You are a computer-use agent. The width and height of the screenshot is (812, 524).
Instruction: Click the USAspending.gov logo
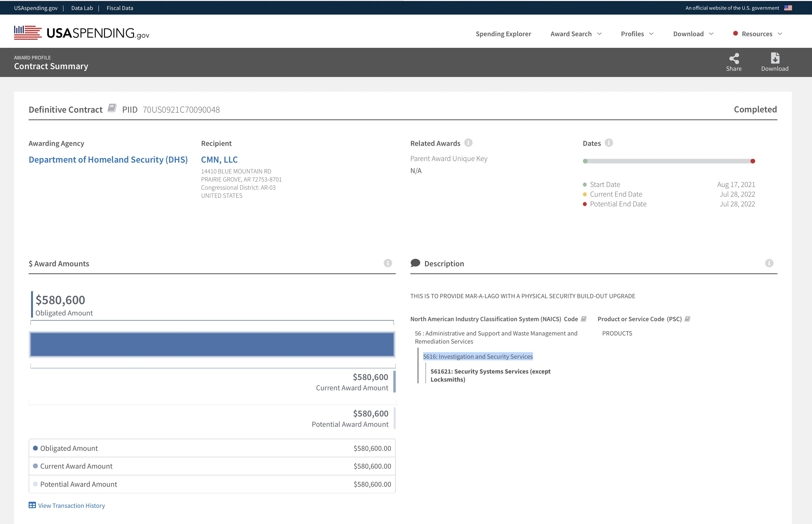(82, 33)
